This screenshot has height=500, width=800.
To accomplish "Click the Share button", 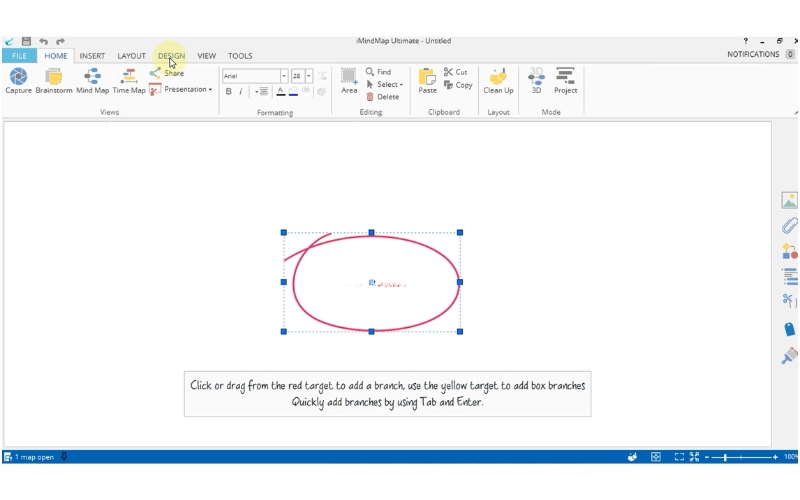I will (x=167, y=73).
